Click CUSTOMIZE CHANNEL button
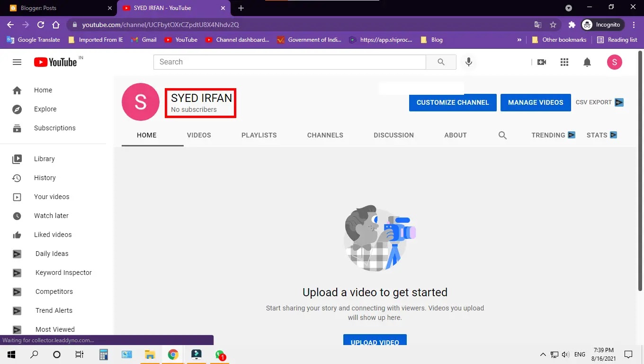The height and width of the screenshot is (364, 644). [453, 102]
